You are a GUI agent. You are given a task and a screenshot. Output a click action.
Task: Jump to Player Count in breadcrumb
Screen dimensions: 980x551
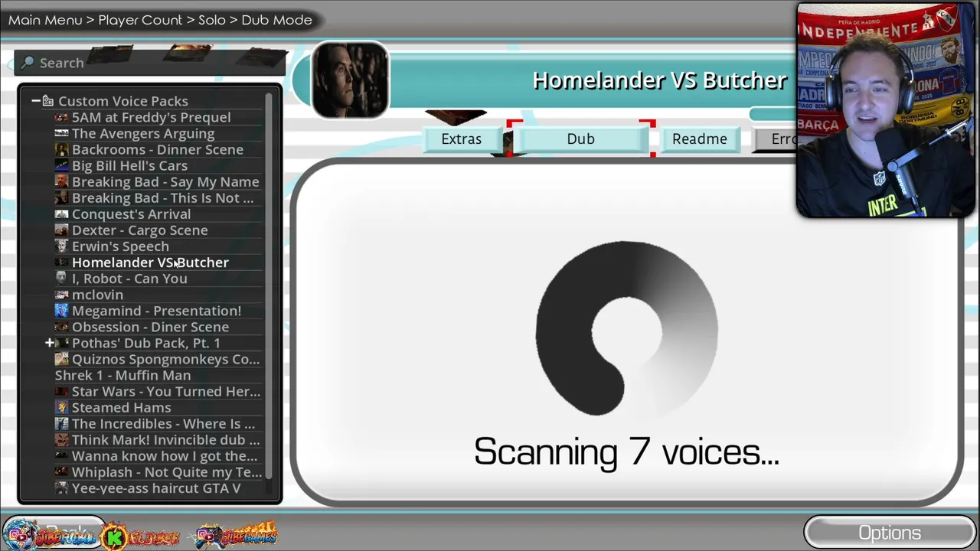pos(140,20)
